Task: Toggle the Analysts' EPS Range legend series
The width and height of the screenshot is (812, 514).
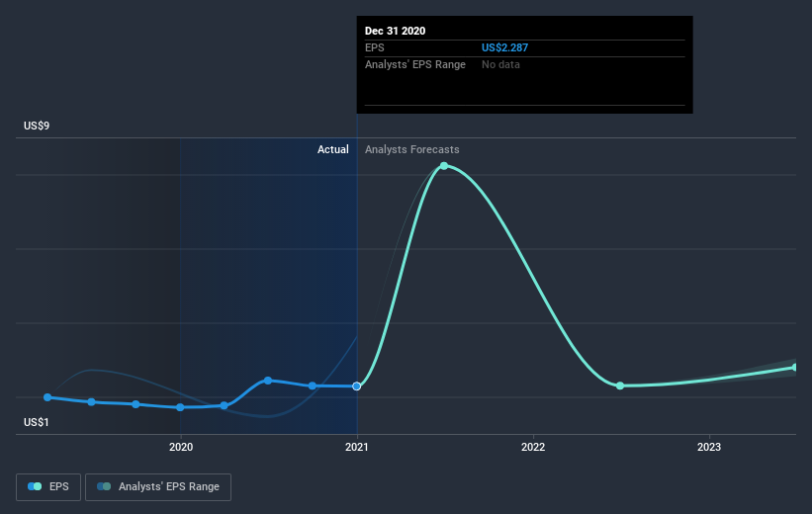Action: coord(158,486)
